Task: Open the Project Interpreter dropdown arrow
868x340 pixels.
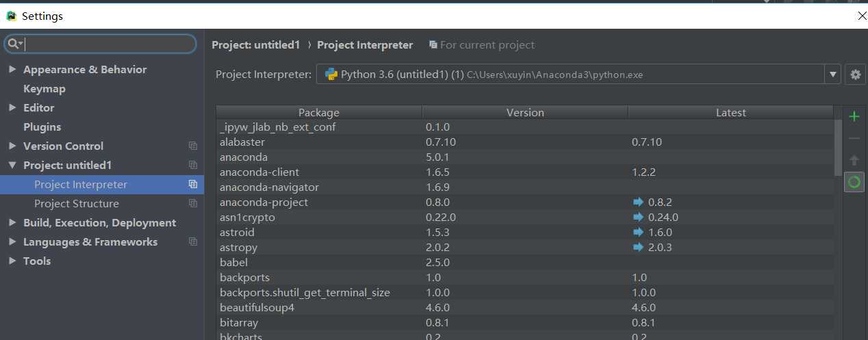Action: [833, 75]
